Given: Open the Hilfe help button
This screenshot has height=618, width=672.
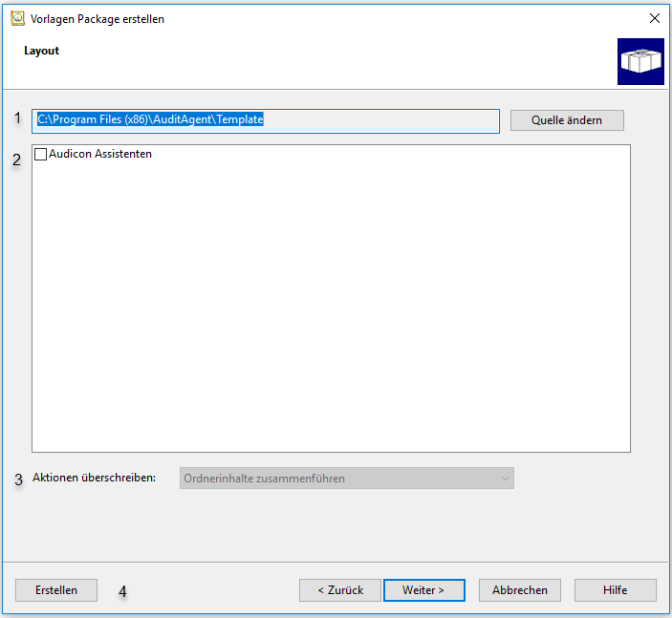Looking at the screenshot, I should (x=616, y=590).
